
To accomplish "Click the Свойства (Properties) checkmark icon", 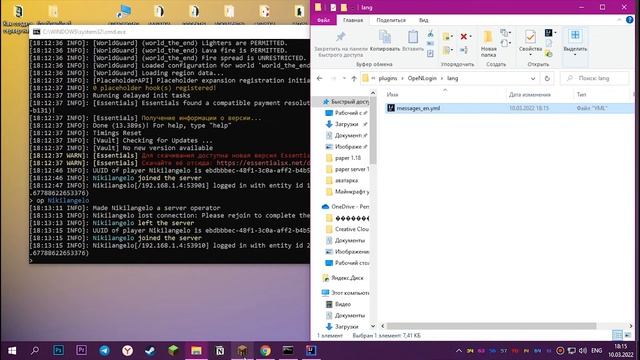I will [530, 38].
